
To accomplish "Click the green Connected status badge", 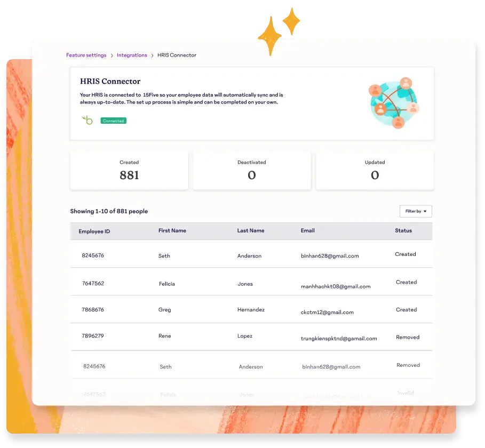I will pos(113,121).
